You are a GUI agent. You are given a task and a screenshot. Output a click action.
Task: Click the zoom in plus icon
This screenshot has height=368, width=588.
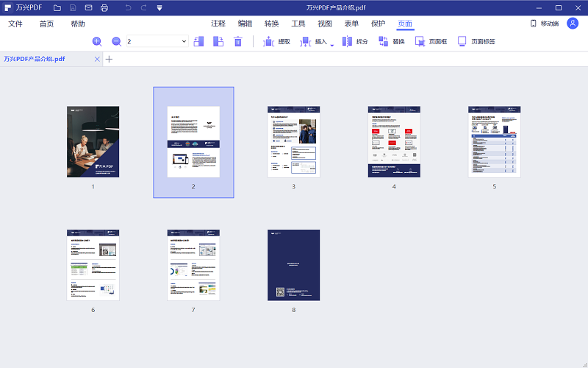click(97, 42)
